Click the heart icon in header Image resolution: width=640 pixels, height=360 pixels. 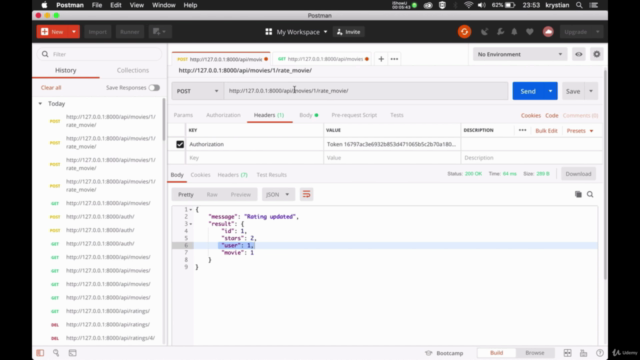(530, 32)
